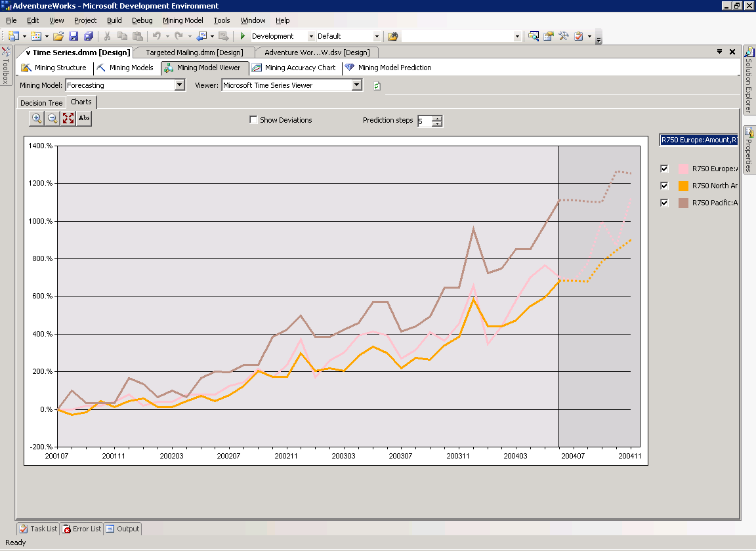
Task: Expand the Find combo box dropdown
Action: pos(517,36)
